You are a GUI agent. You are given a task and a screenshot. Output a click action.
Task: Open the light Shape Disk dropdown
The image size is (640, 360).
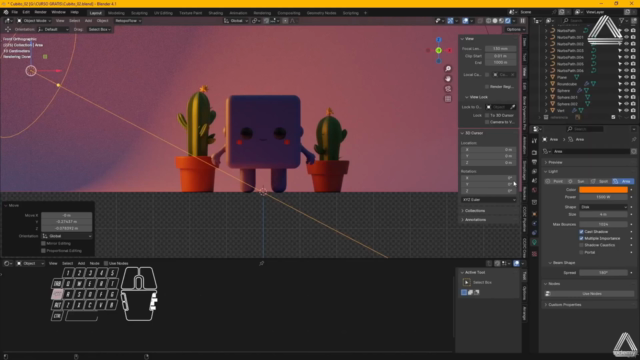pyautogui.click(x=603, y=207)
